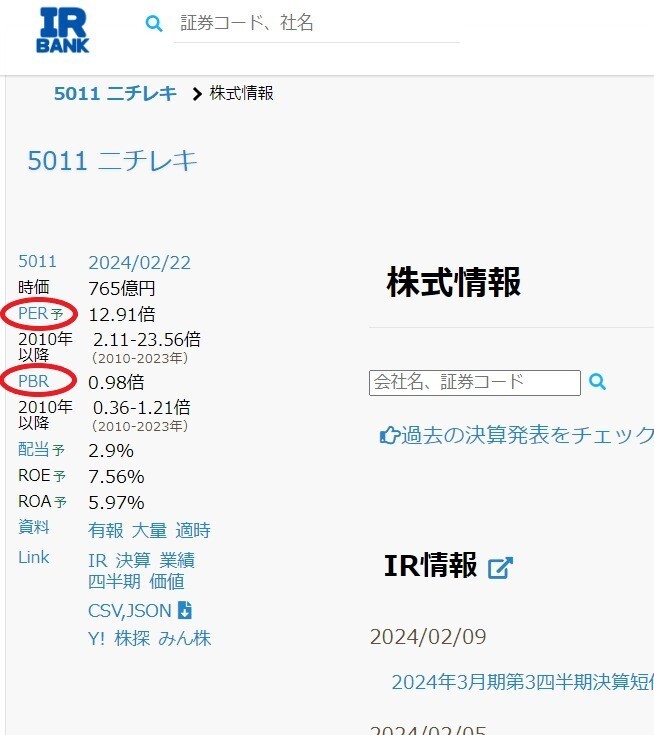Click the thumbs-up pointing icon

pos(389,435)
